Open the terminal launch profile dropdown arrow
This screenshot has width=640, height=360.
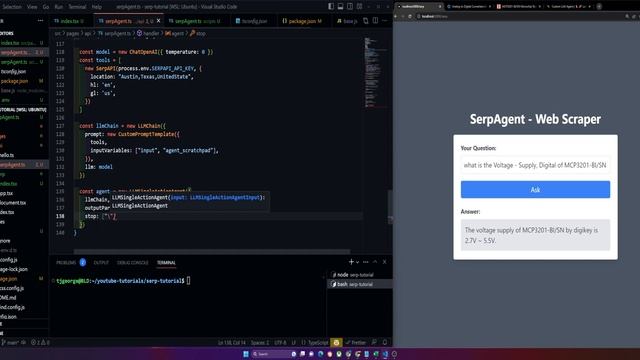click(x=358, y=262)
